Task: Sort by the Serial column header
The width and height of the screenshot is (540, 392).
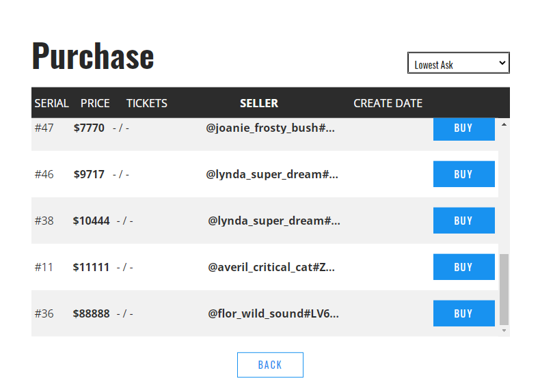Action: click(51, 103)
